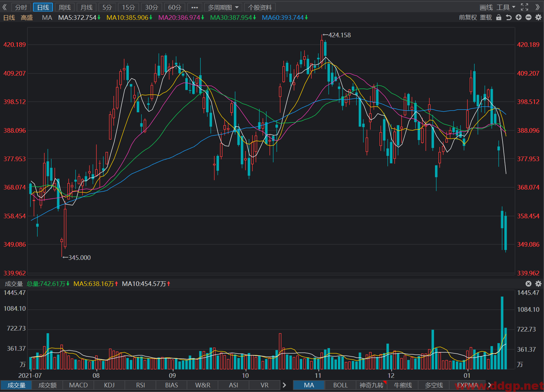Show more periods via ellipsis button
544x392 pixels.
195,7
